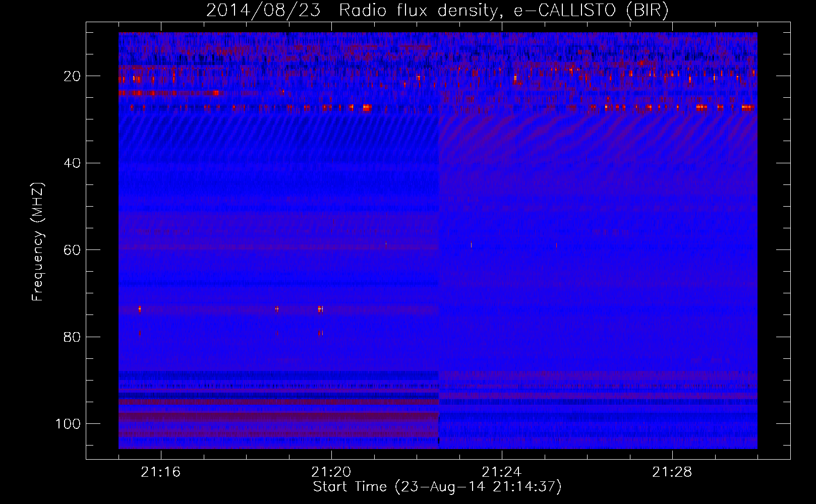Click the 'Frequency (MHZ)' y-axis label
The width and height of the screenshot is (816, 504).
click(38, 242)
